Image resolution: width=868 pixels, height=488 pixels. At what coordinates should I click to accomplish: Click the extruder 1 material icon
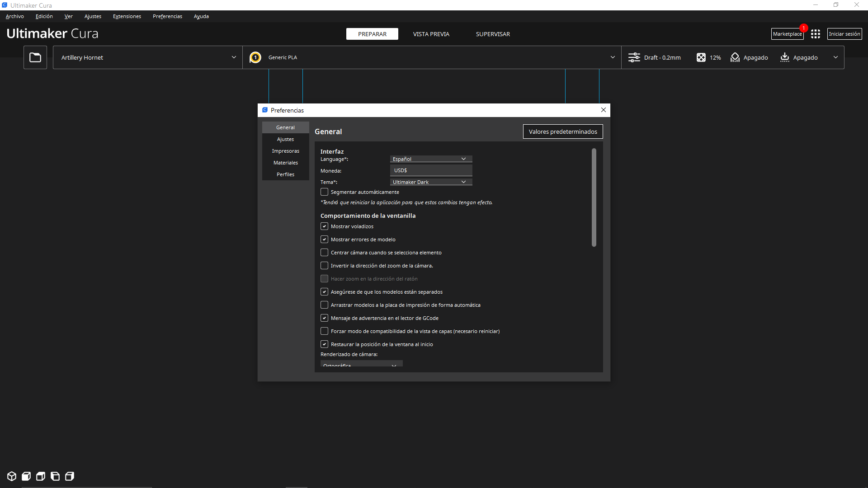pos(255,57)
